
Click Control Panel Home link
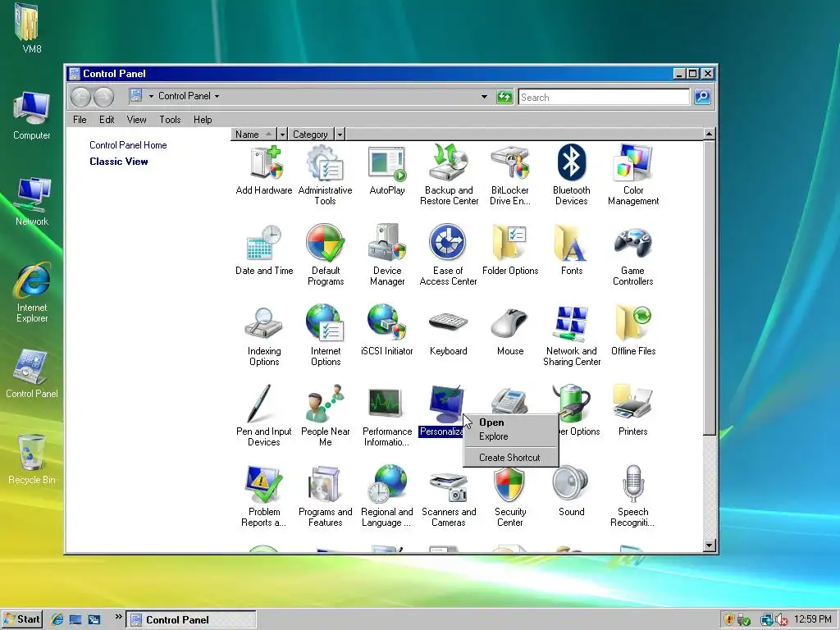(x=128, y=144)
